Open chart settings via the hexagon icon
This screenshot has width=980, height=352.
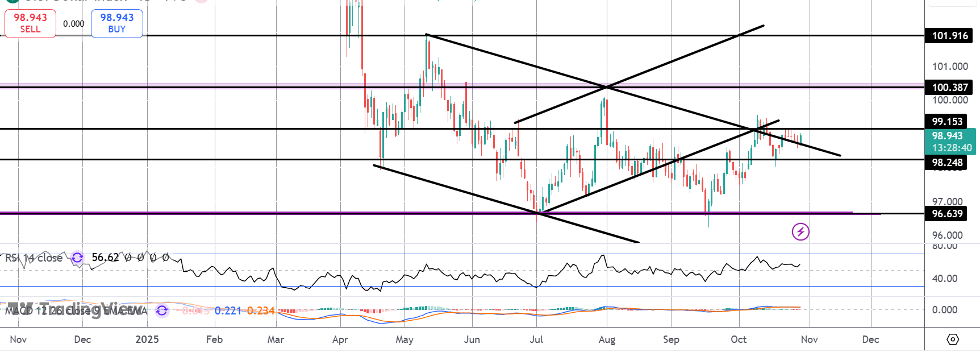953,339
